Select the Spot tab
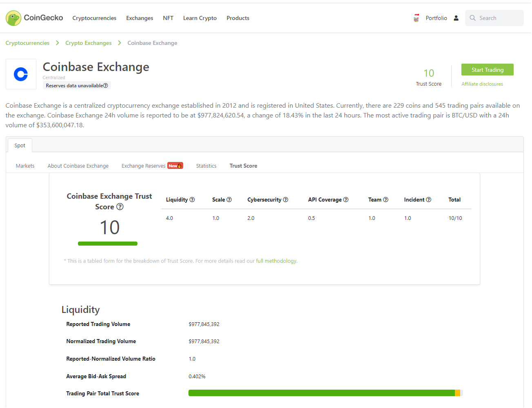 click(x=20, y=146)
